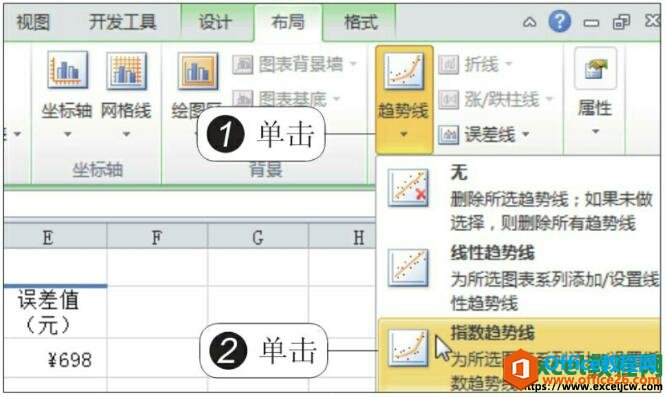
Task: Click the 图表基底 label text
Action: pos(293,99)
